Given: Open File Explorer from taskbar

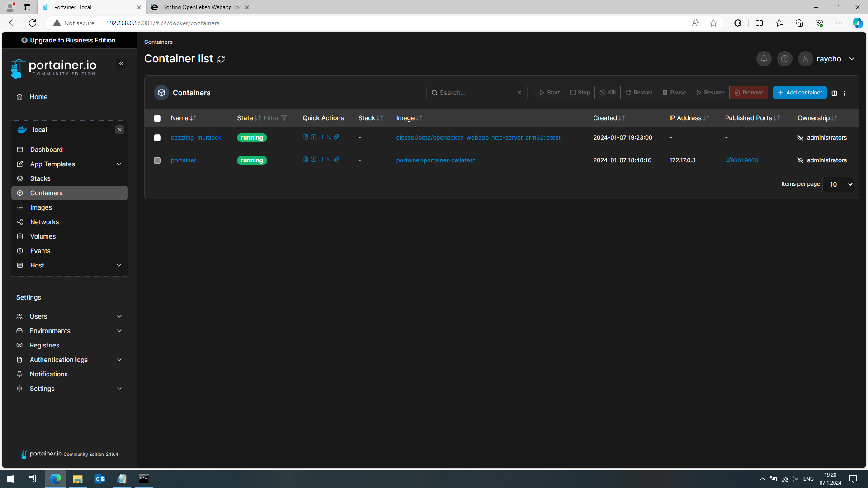Looking at the screenshot, I should tap(78, 479).
